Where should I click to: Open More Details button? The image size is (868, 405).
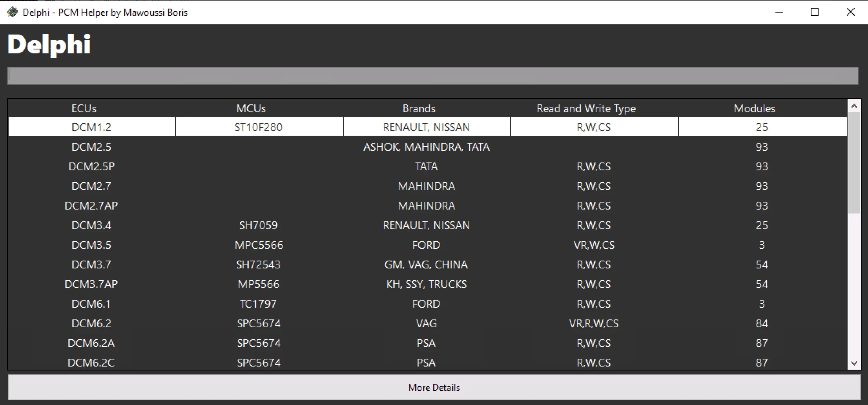434,387
